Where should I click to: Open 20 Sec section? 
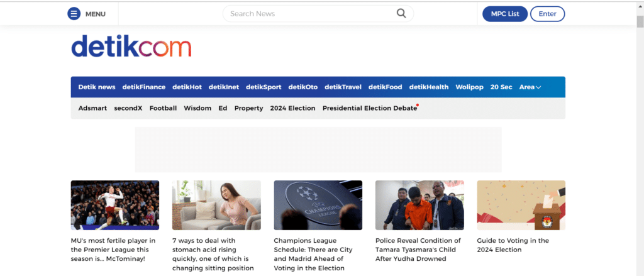501,87
